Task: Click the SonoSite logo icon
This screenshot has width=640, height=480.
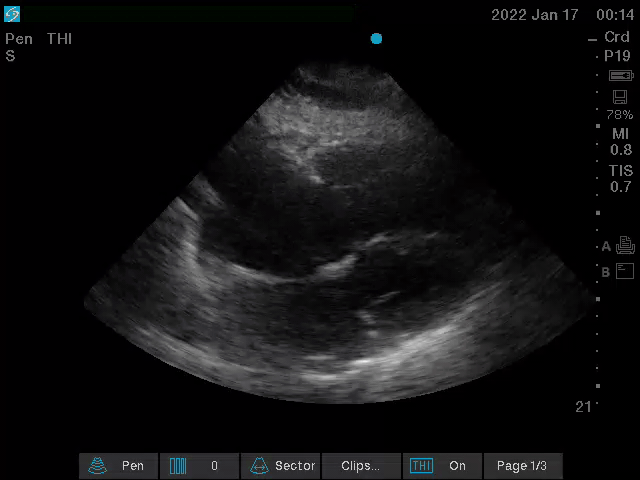Action: pos(12,14)
